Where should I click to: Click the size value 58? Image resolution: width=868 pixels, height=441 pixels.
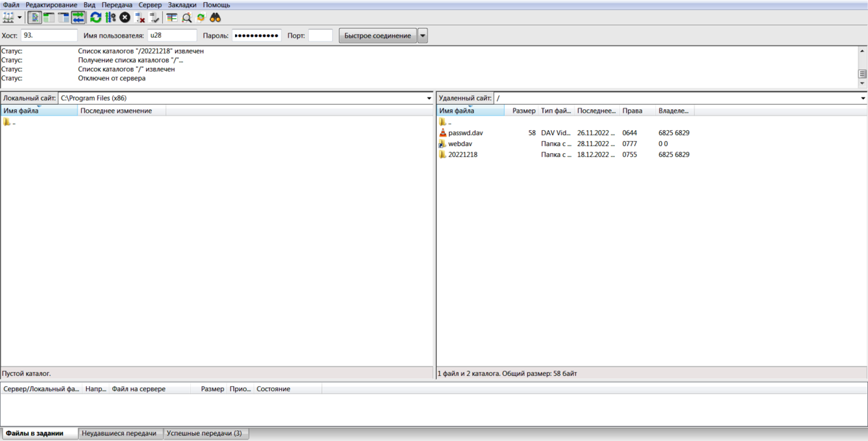point(532,133)
